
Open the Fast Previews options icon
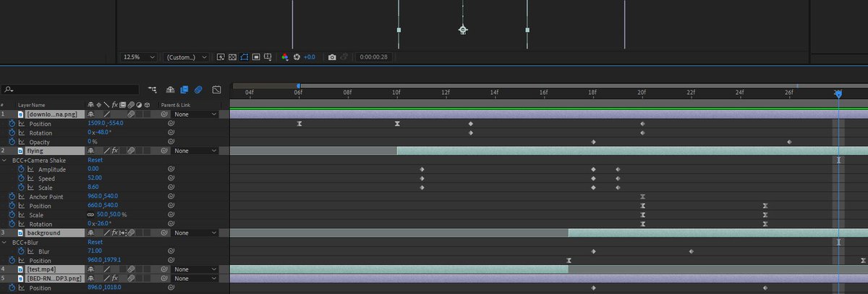221,56
